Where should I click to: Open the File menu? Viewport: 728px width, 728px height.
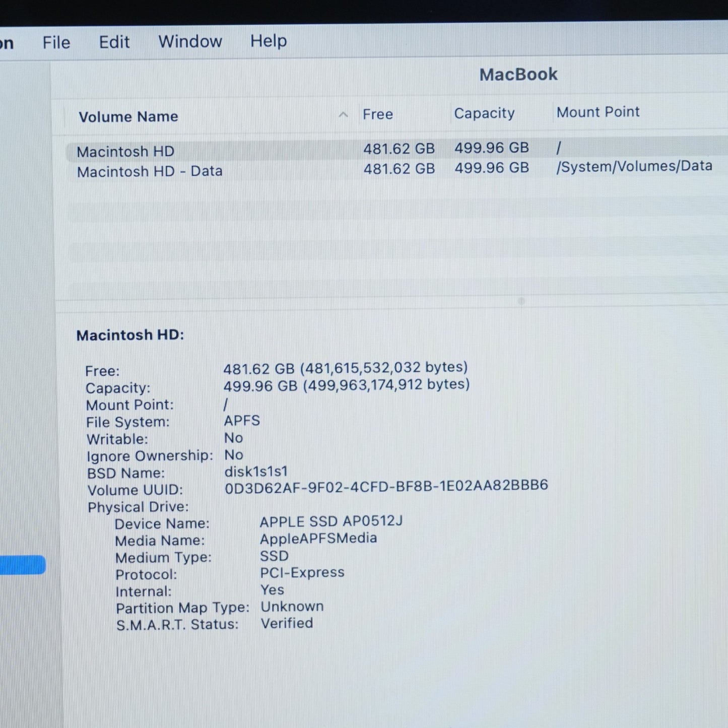point(56,42)
